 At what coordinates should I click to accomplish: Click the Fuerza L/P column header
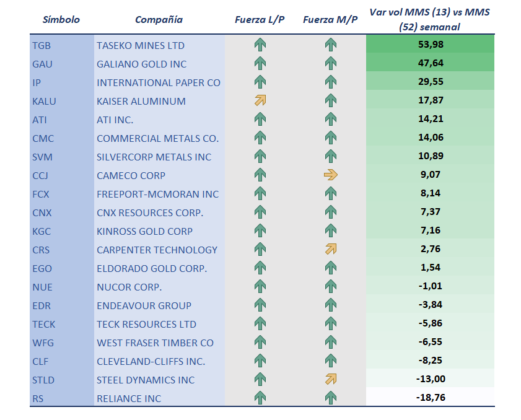click(260, 20)
